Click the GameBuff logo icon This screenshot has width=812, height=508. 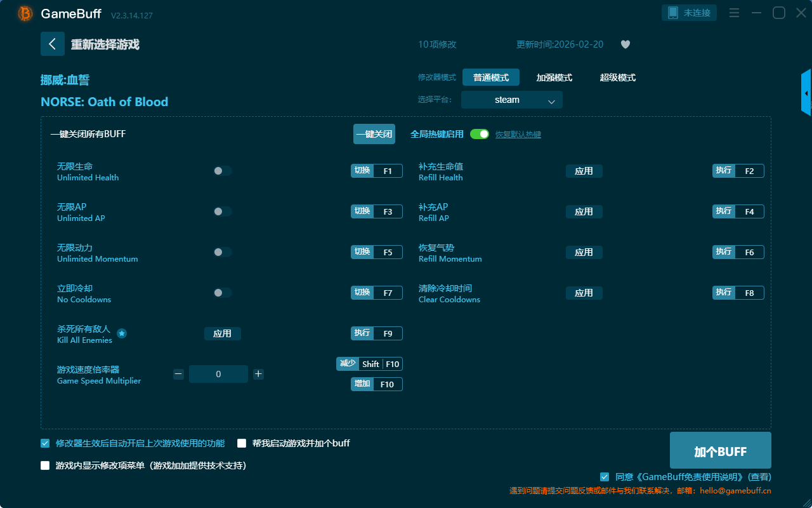(x=25, y=13)
